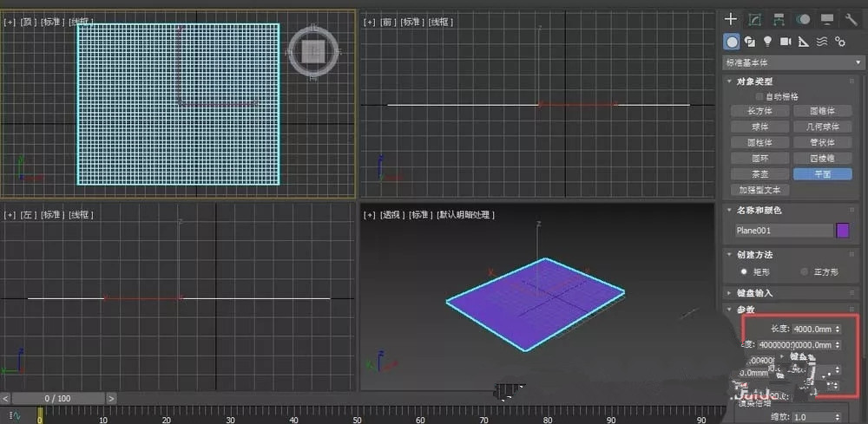Click the 茶壶 object button
The image size is (868, 424).
click(760, 174)
